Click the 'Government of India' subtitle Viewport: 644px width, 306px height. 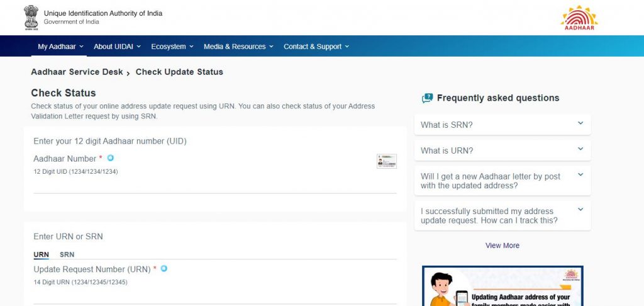pyautogui.click(x=72, y=22)
